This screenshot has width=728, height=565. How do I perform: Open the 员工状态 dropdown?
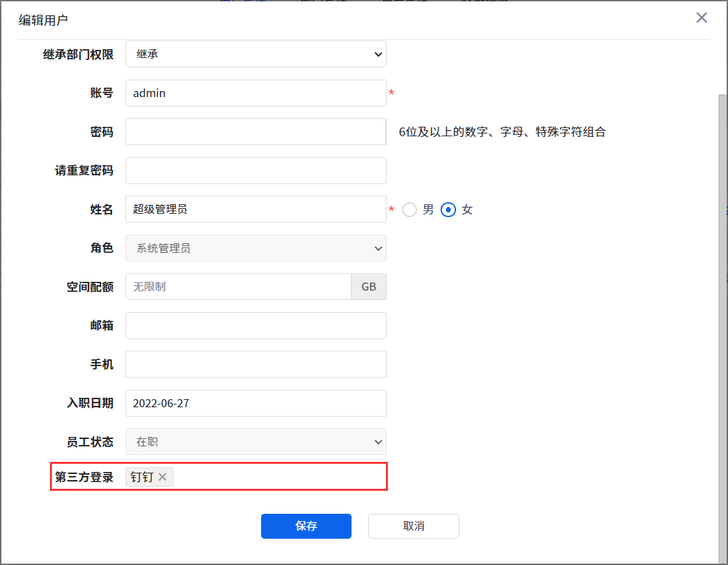pos(256,442)
